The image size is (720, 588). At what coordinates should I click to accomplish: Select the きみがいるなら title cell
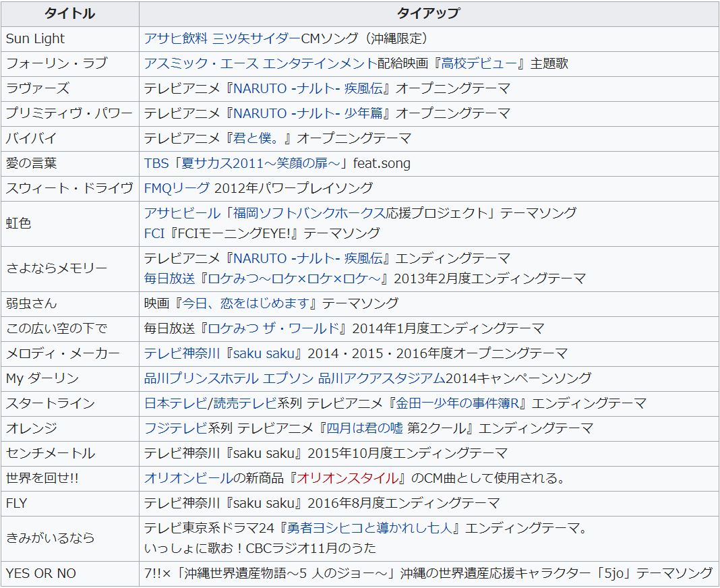(70, 538)
